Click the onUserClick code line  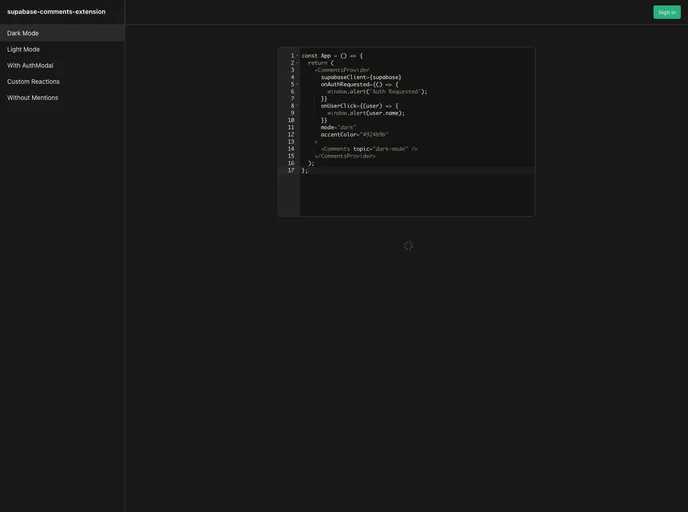[359, 106]
